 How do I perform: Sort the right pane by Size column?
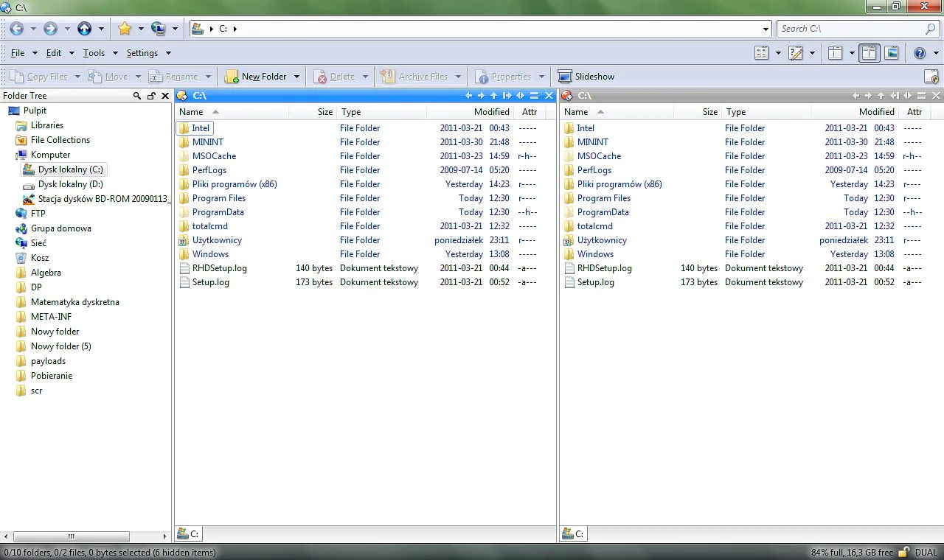click(x=709, y=111)
